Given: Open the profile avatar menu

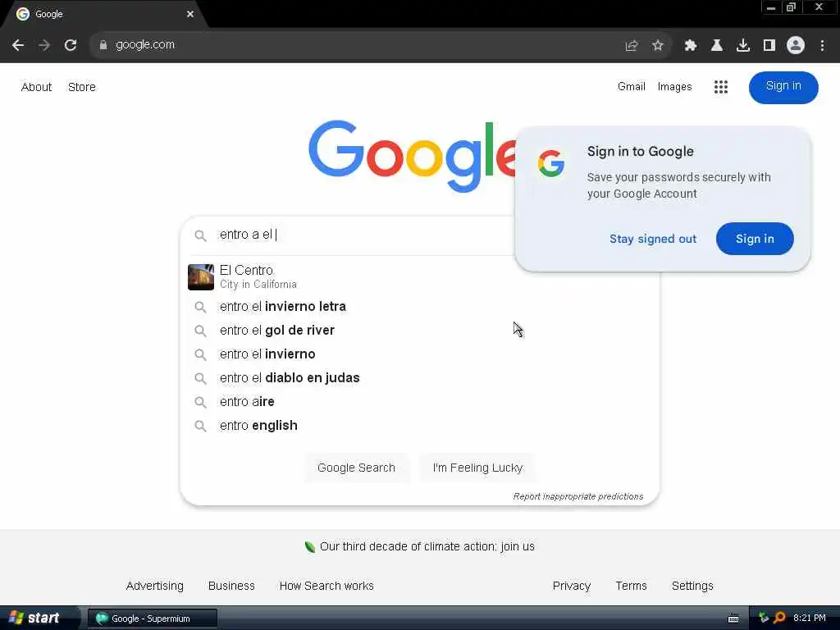Looking at the screenshot, I should 796,46.
